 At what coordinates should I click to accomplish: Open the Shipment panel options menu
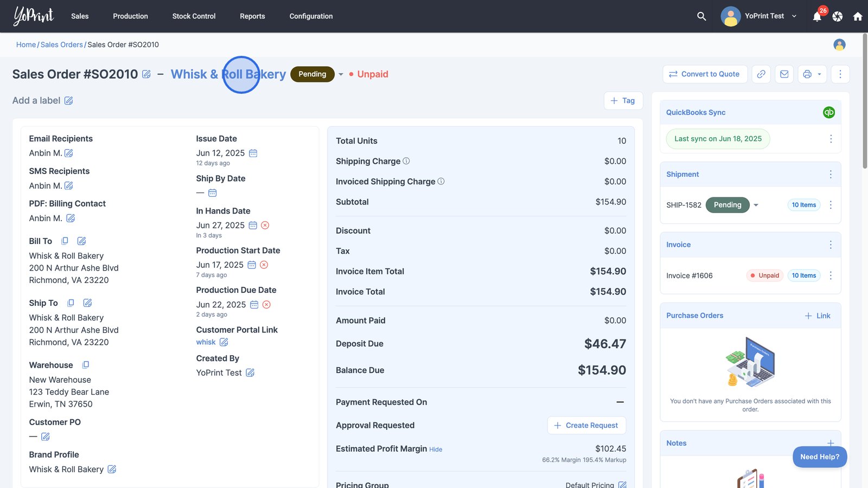[831, 175]
